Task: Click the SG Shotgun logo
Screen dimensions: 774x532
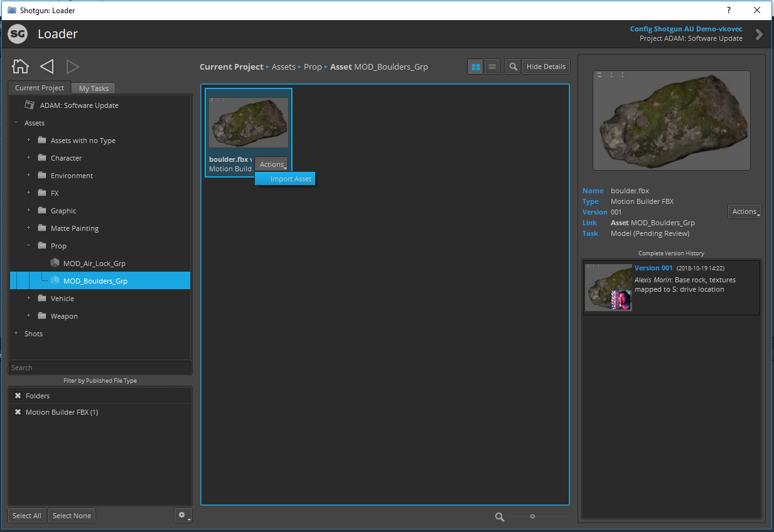Action: tap(17, 34)
